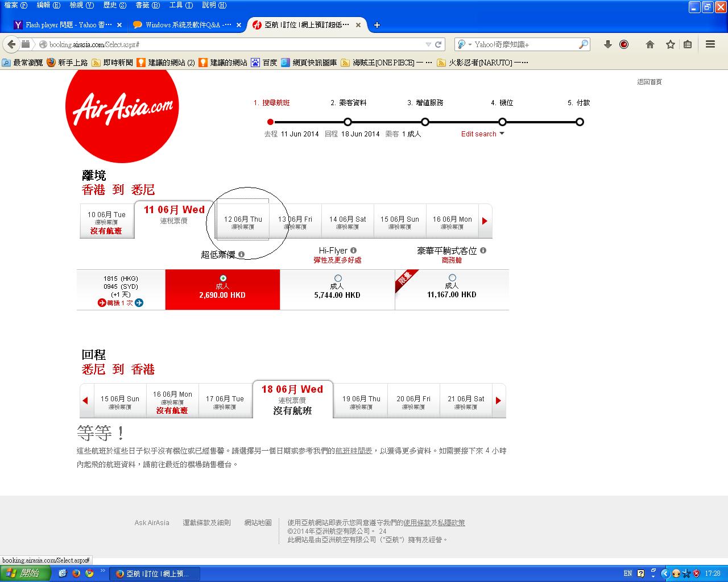Viewport: 728px width, 582px height.
Task: Open the downloads arrow icon
Action: (607, 44)
